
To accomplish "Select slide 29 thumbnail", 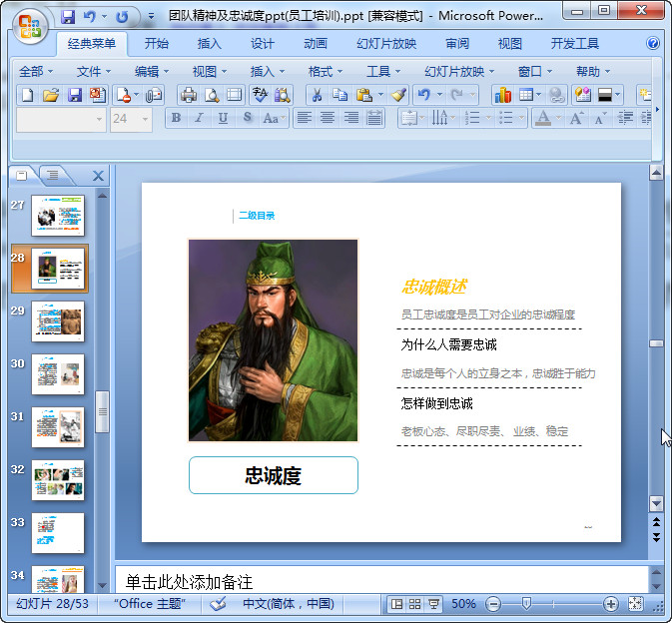I will (58, 321).
